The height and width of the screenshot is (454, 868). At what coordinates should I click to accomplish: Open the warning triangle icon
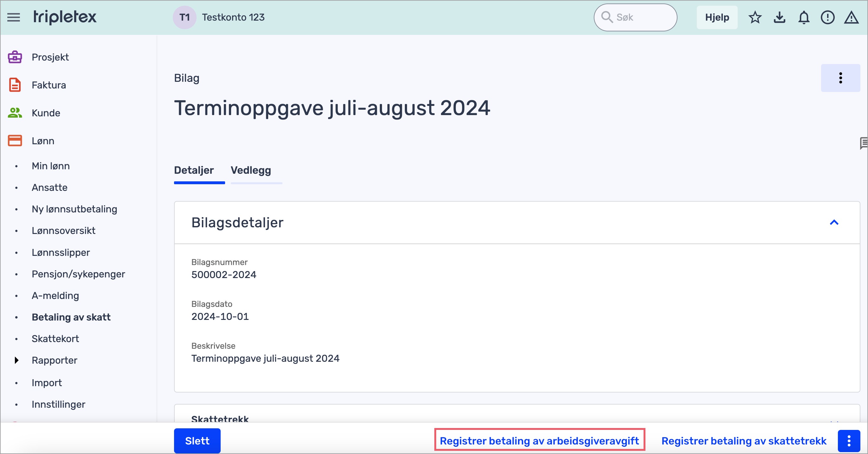click(x=851, y=17)
